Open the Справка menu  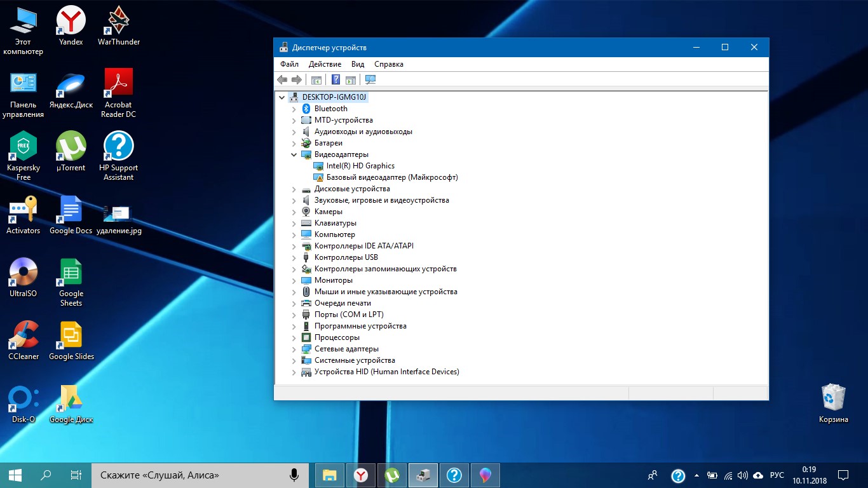(389, 64)
